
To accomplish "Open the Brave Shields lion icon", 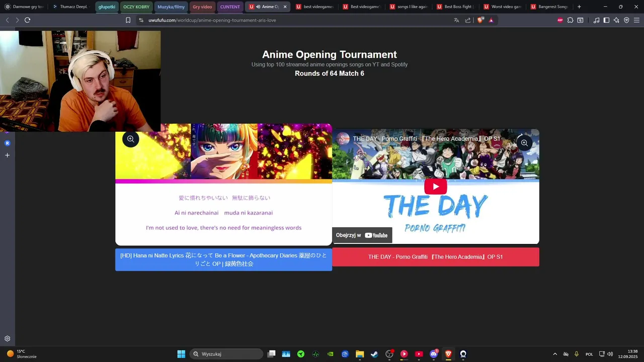I will point(480,20).
